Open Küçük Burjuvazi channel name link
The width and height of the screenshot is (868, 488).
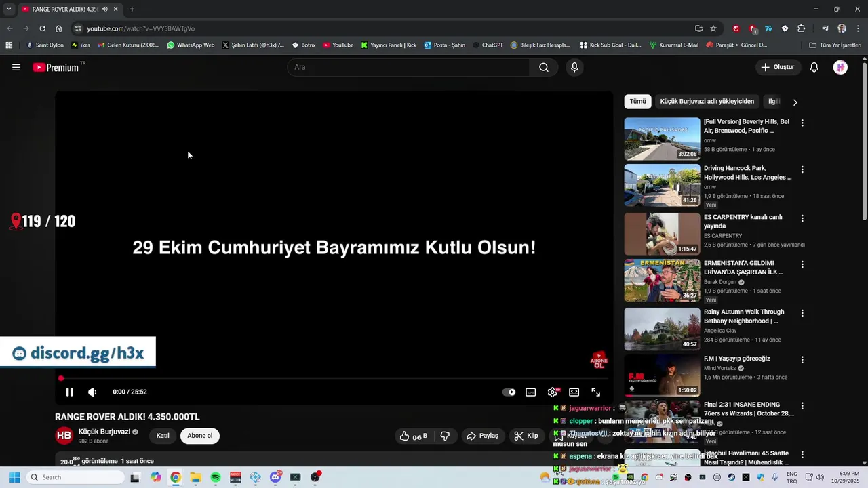(x=104, y=432)
